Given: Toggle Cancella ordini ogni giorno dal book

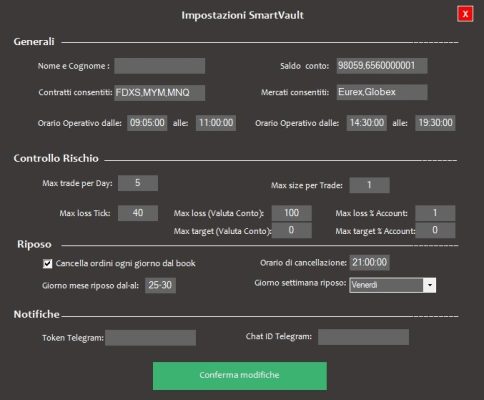Looking at the screenshot, I should tap(48, 264).
